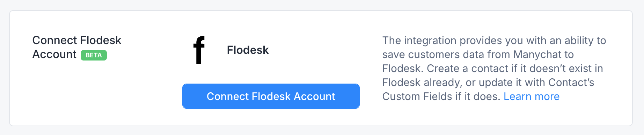Start Flodesk connection with the blue button
The image size is (644, 135).
[x=271, y=96]
